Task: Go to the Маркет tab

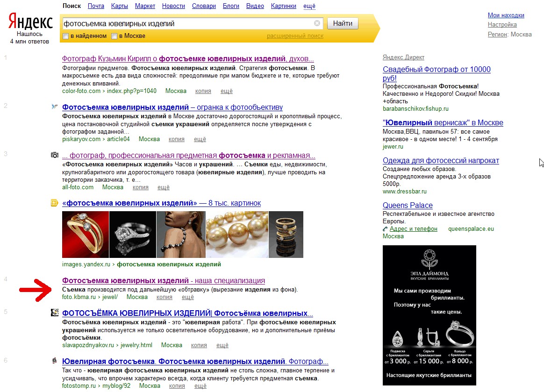Action: point(145,6)
